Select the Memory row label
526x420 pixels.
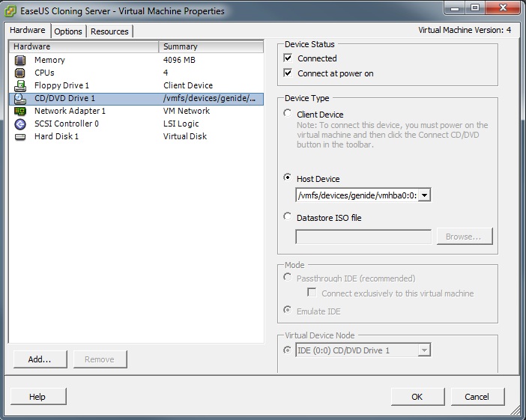click(x=49, y=61)
